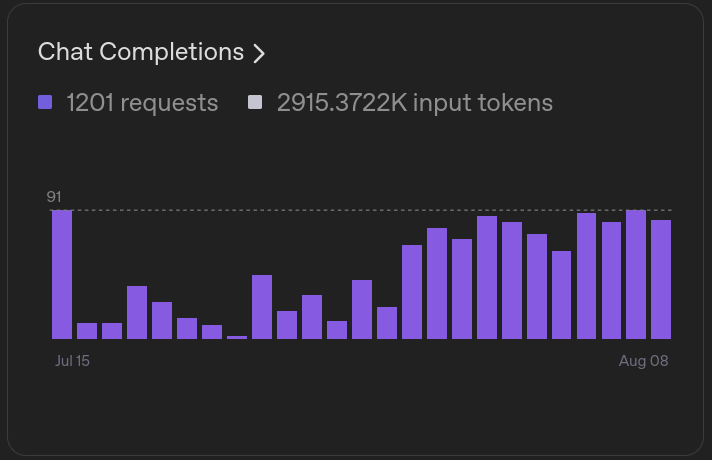The width and height of the screenshot is (712, 460).
Task: Select the first bar above Jul 15
Action: pos(62,274)
